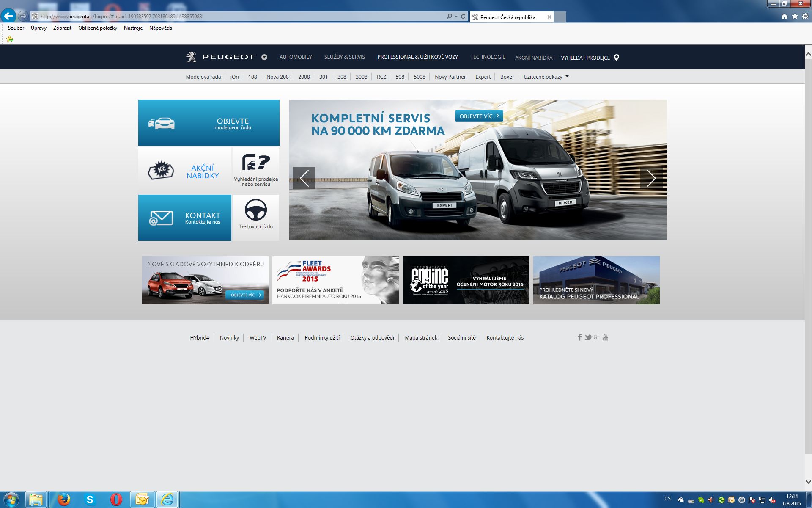Open the AUTOMOBILY navigation item

pos(296,57)
